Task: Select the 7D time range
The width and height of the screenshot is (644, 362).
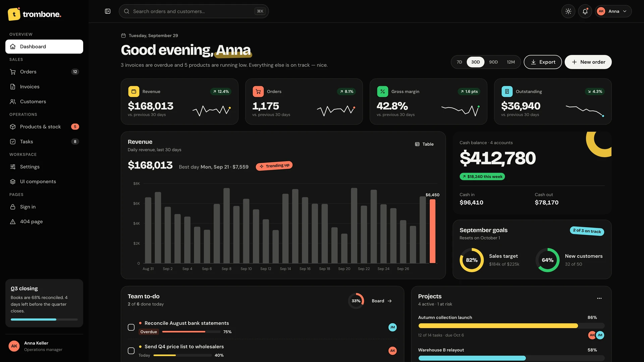Action: (x=459, y=62)
